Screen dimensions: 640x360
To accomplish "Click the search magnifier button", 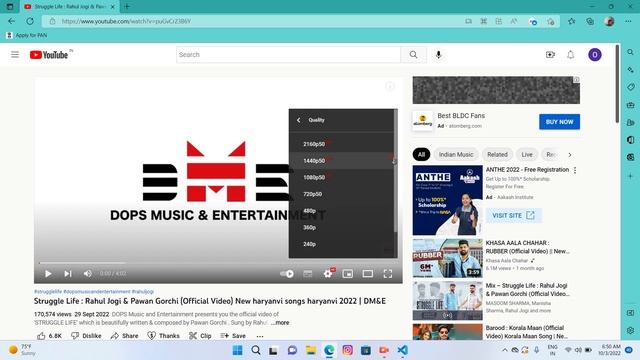I will coord(413,55).
